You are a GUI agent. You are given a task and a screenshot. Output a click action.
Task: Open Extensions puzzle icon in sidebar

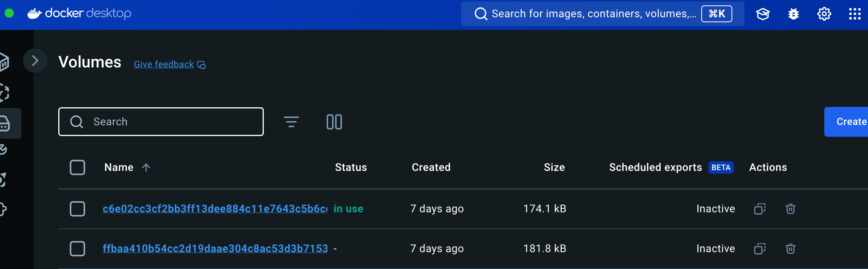point(3,209)
